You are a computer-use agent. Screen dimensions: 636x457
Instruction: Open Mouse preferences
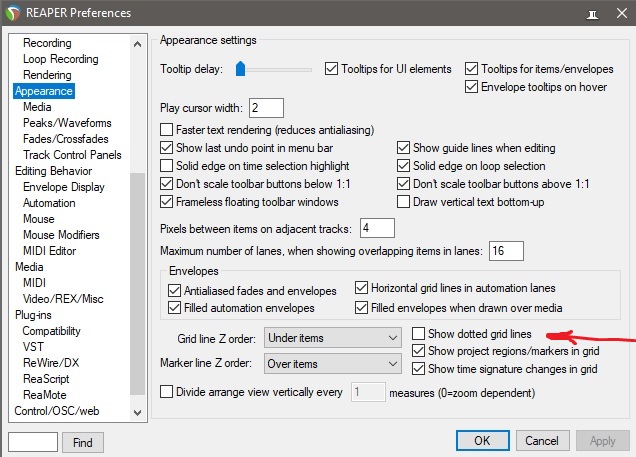[x=39, y=219]
